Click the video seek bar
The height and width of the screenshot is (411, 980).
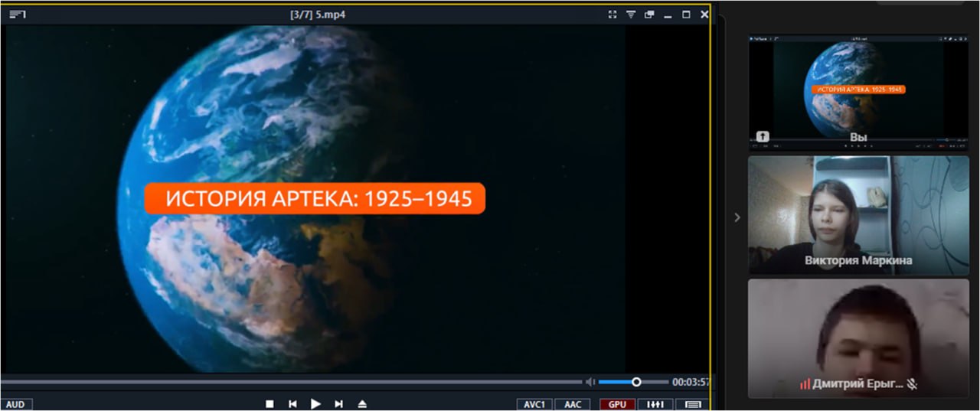pos(291,381)
